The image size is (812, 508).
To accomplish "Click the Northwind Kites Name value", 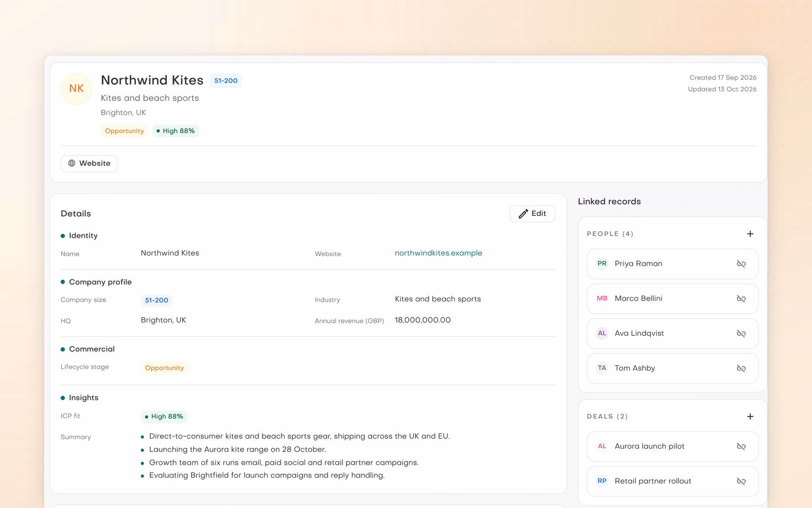I will coord(170,253).
